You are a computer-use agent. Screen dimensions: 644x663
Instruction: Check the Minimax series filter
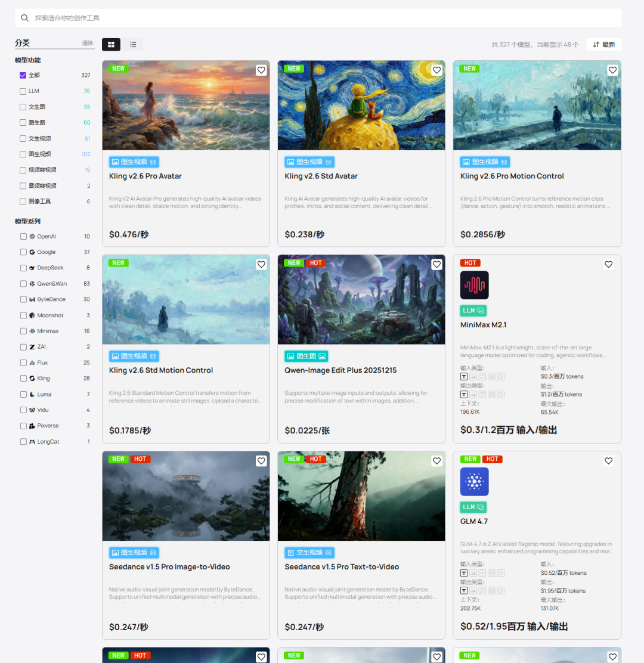click(23, 331)
